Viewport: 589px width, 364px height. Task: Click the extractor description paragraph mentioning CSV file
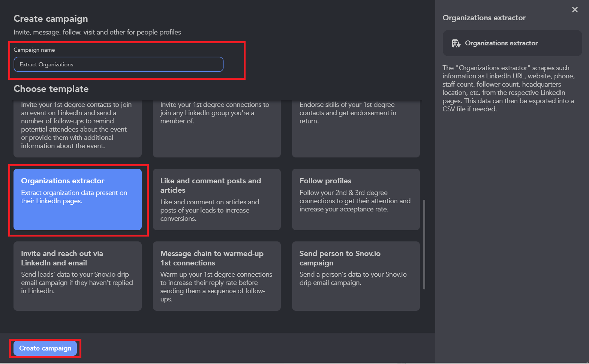(509, 88)
